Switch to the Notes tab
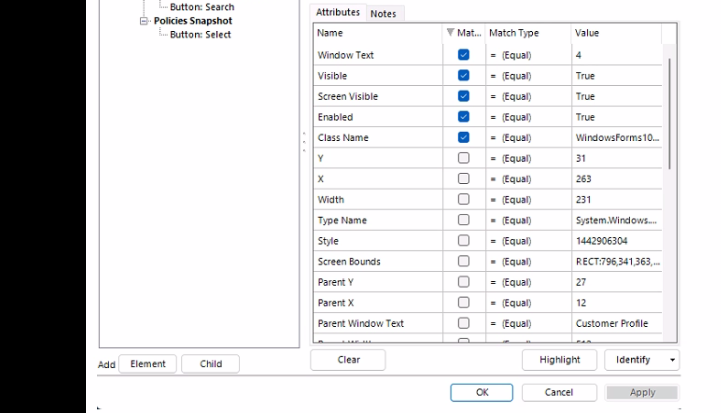Screen dimensions: 721x413 point(383,13)
